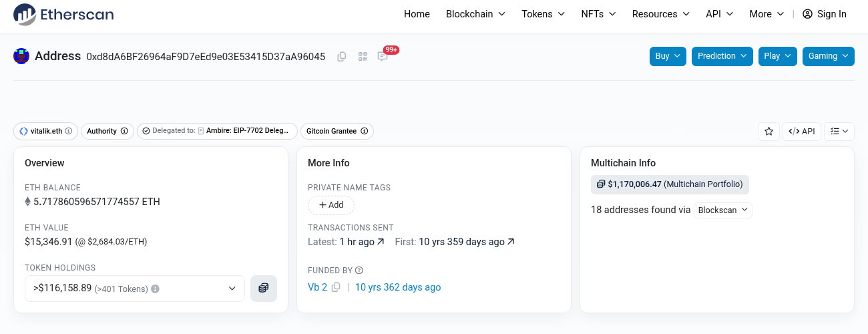The image size is (868, 334).
Task: Expand the token holdings dropdown
Action: (135, 289)
